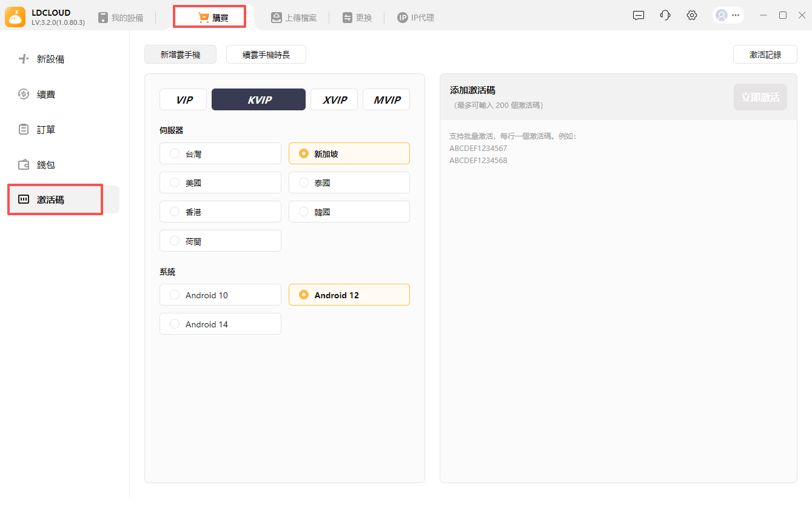Image resolution: width=812 pixels, height=508 pixels.
Task: Click the 續雲手機時長 button
Action: 266,55
